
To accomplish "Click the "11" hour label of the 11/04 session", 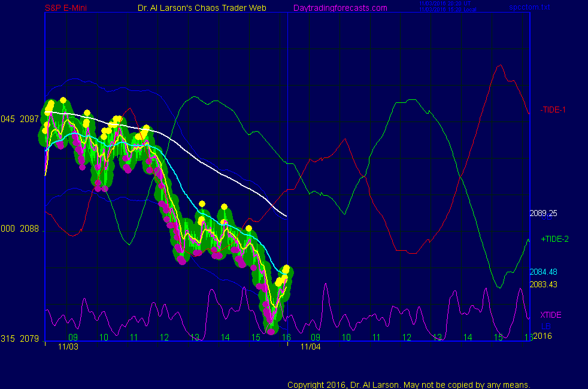I will [x=377, y=338].
